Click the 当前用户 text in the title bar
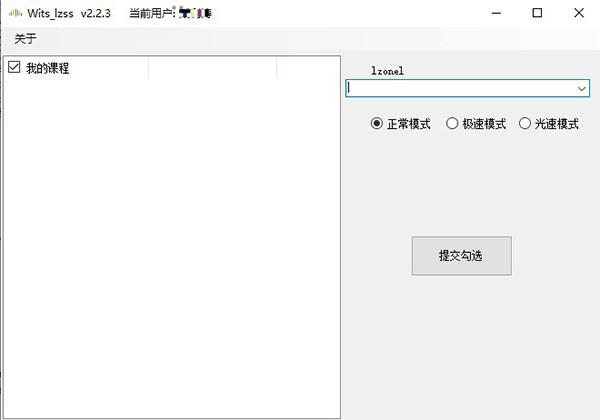 click(x=152, y=13)
